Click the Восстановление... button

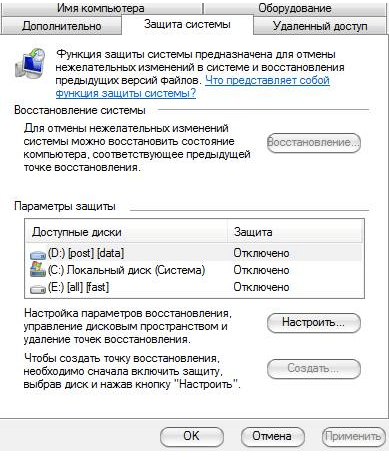[x=314, y=143]
